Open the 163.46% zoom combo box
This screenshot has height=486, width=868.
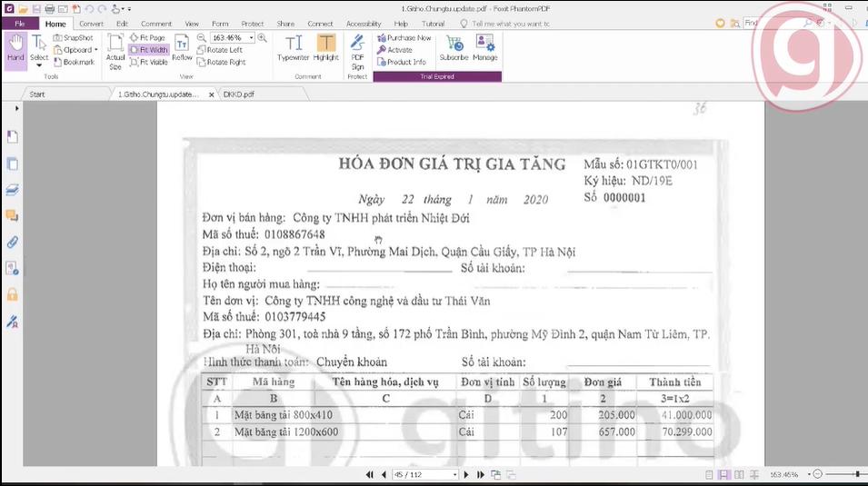tap(233, 37)
